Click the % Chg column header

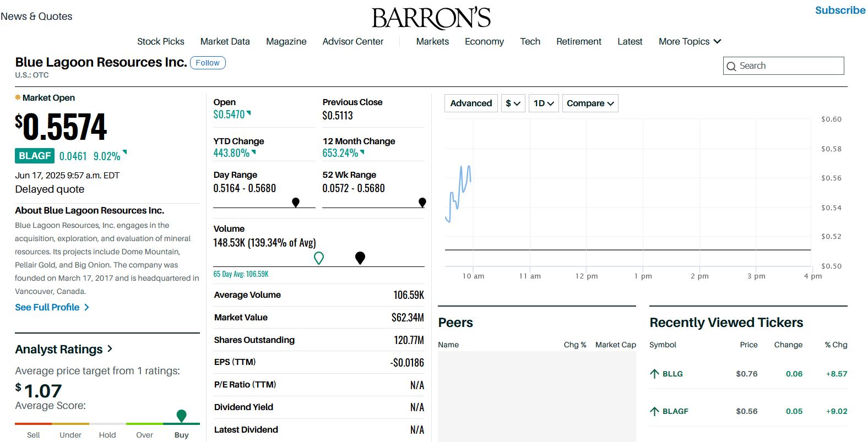click(x=836, y=345)
